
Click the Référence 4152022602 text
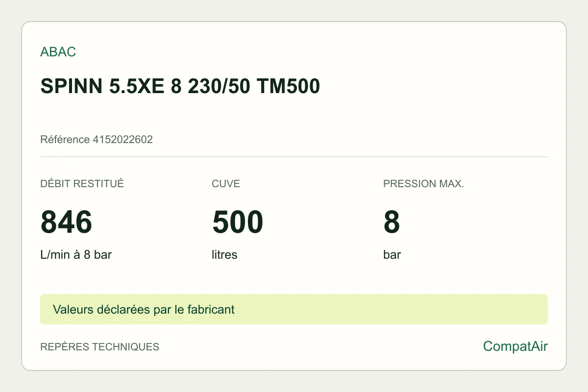coord(97,140)
